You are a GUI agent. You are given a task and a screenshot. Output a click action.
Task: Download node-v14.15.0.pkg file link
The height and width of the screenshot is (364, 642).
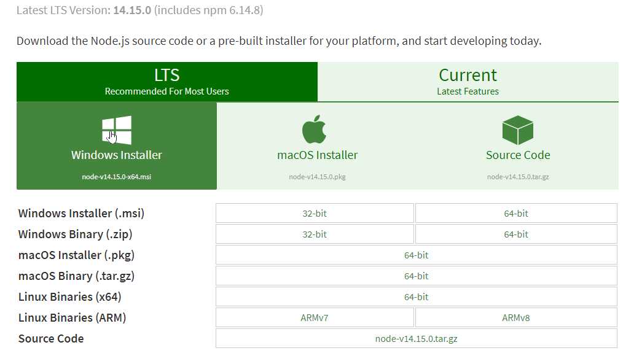318,177
